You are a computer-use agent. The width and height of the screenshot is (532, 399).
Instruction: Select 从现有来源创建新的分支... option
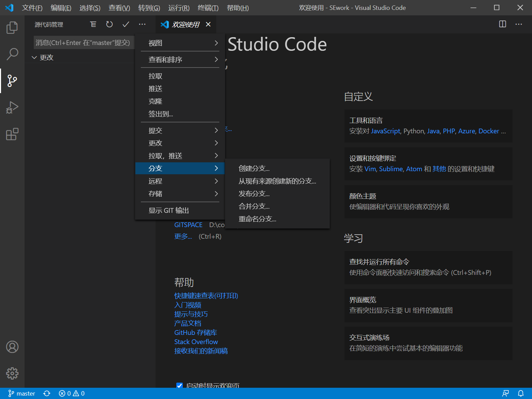click(278, 181)
